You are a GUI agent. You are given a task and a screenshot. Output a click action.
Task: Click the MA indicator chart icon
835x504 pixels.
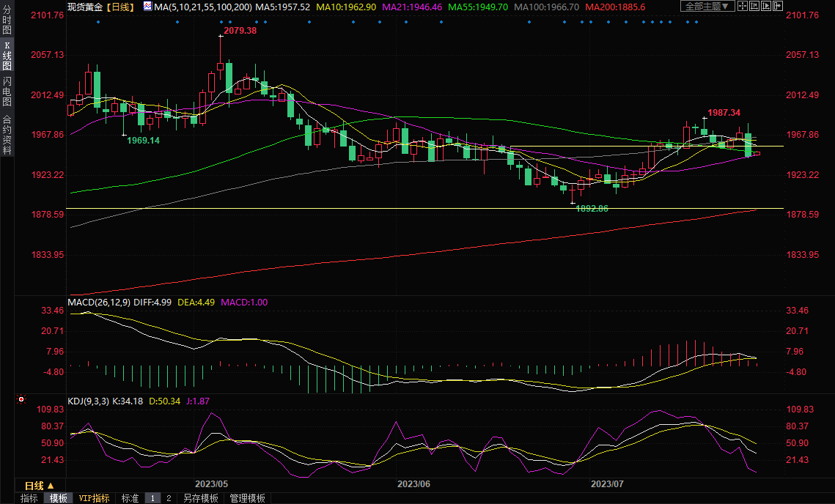(x=147, y=6)
